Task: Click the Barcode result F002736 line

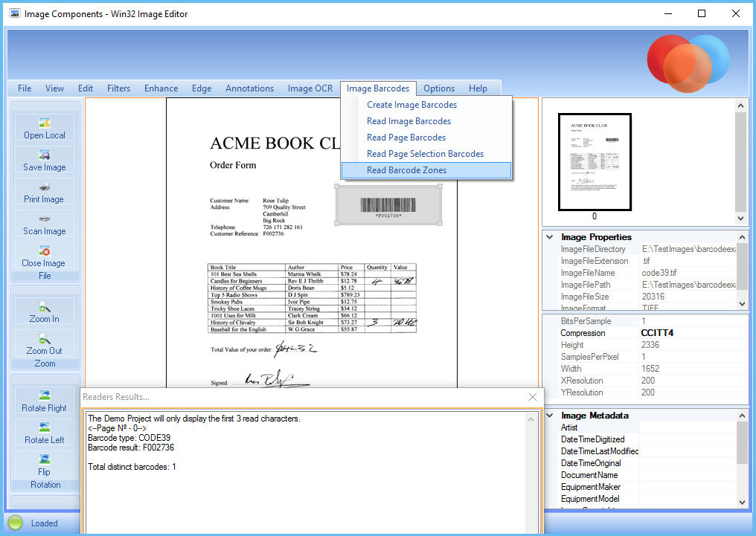Action: [x=131, y=448]
